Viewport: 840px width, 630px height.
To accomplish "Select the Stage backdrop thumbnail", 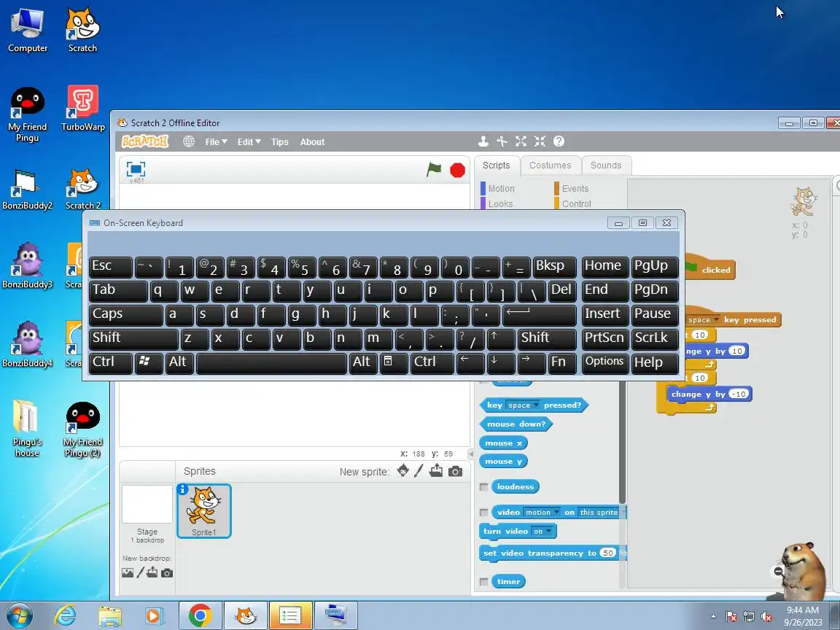I will point(147,504).
